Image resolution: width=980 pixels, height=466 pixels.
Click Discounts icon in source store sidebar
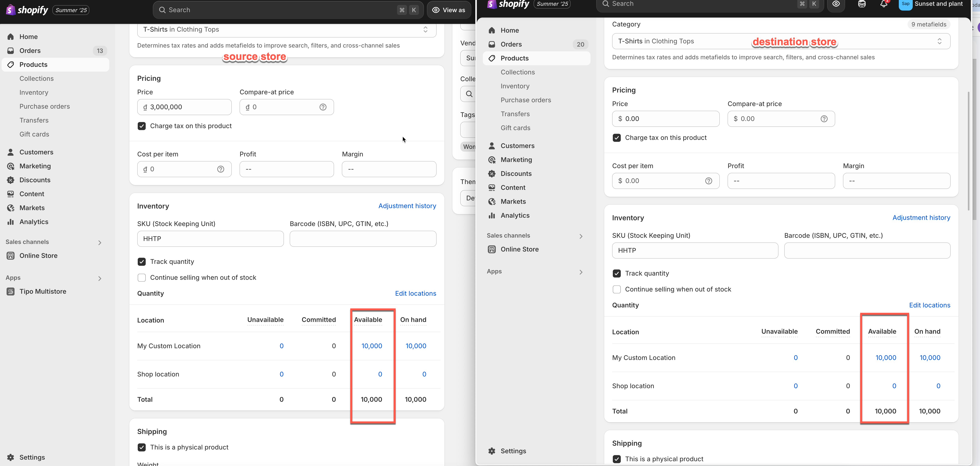[11, 180]
